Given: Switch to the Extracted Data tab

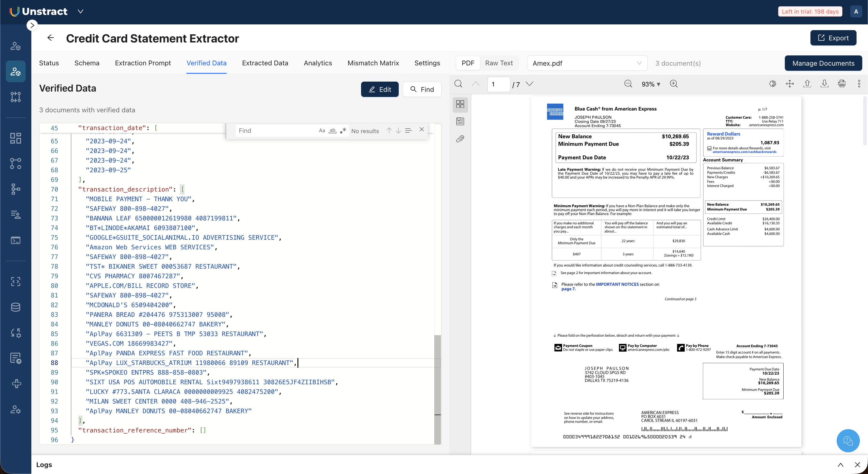Looking at the screenshot, I should click(x=265, y=63).
